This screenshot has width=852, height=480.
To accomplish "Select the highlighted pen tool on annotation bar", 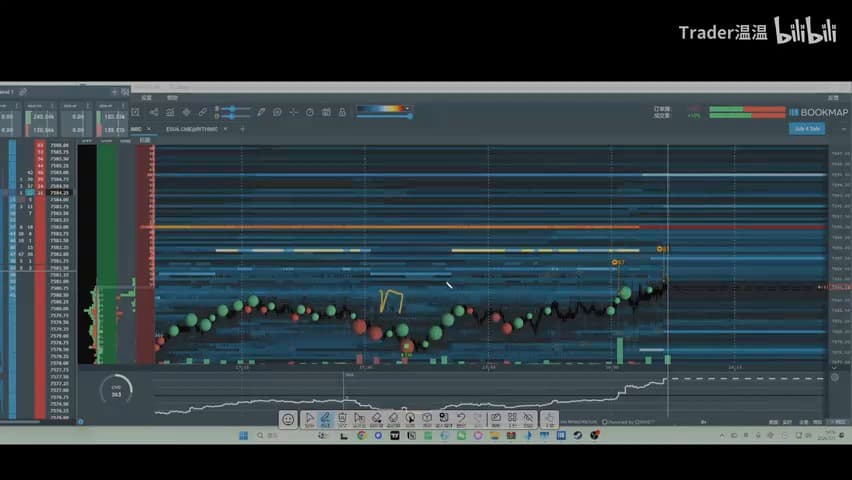I will pyautogui.click(x=325, y=419).
